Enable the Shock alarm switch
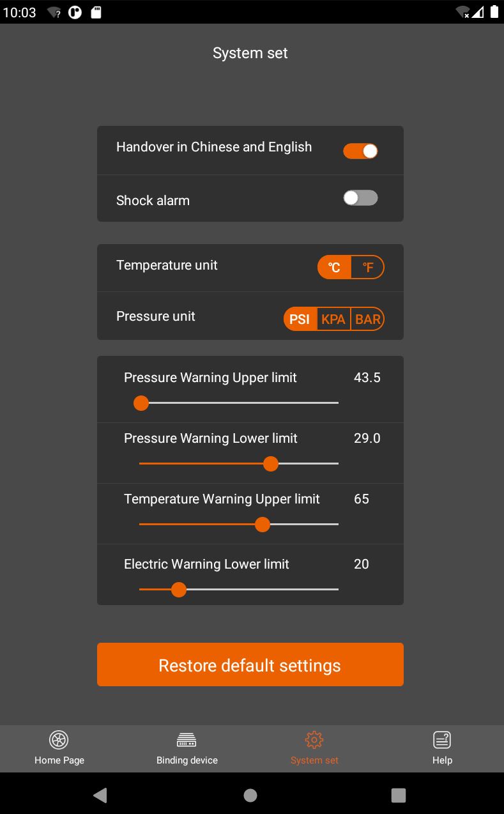The image size is (504, 814). 360,198
